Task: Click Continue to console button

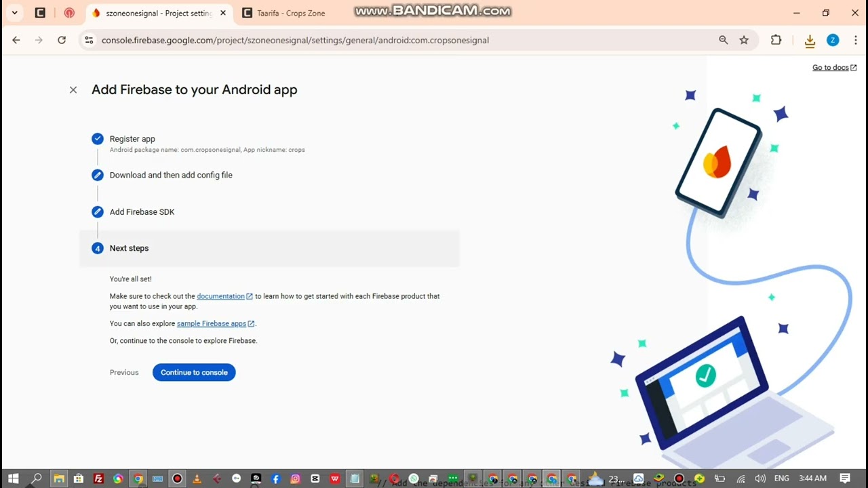Action: 194,372
